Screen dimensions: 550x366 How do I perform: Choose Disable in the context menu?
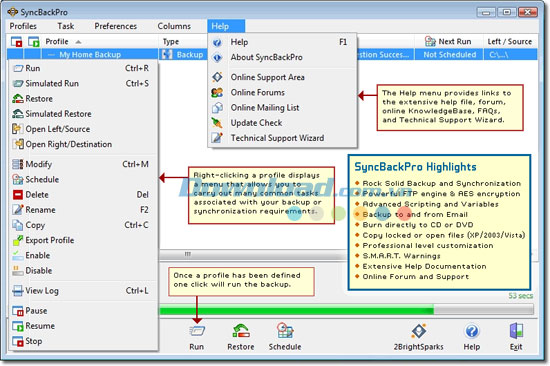click(x=83, y=271)
